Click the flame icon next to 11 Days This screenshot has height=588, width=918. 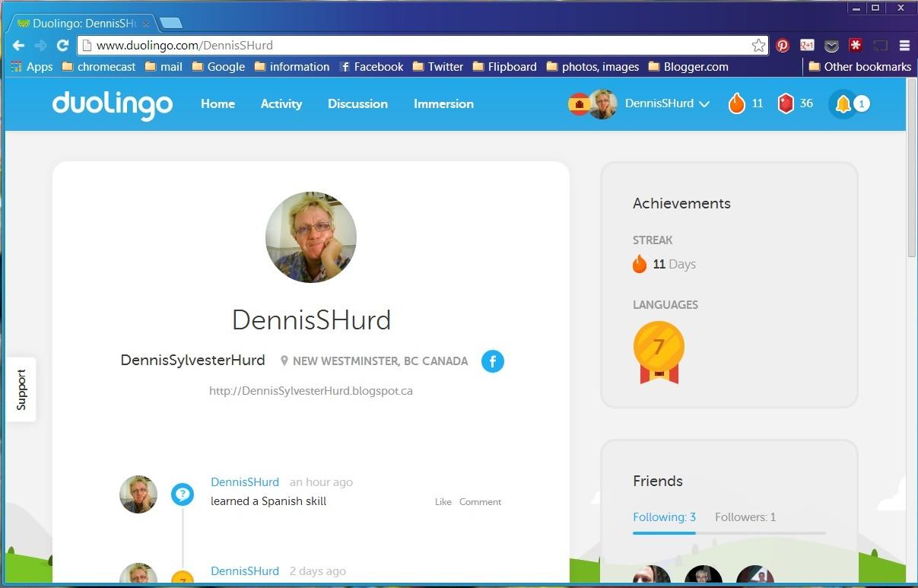tap(640, 264)
